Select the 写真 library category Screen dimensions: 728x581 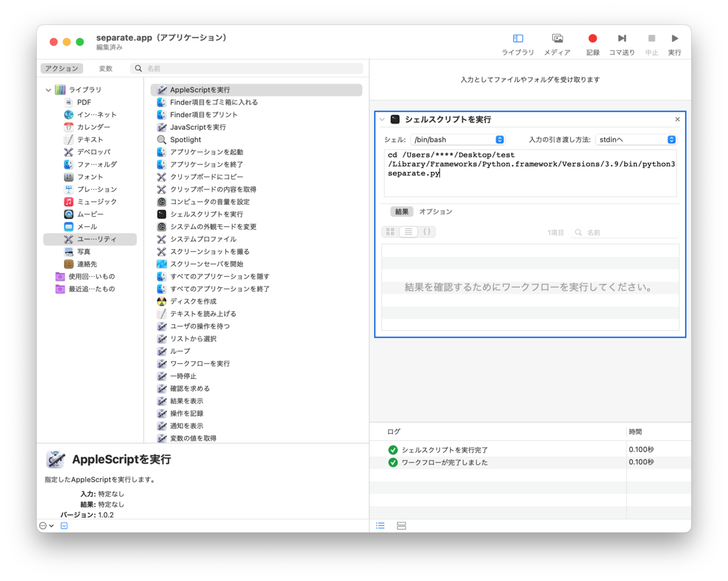tap(77, 251)
